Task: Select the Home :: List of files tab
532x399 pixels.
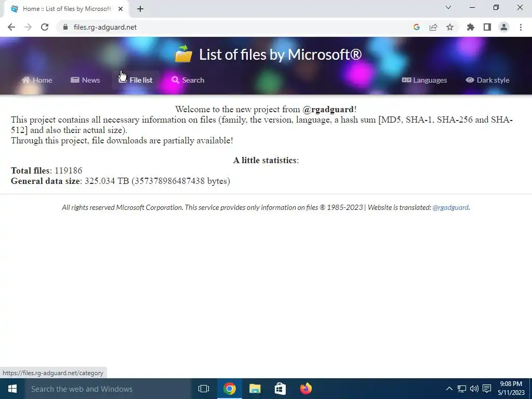Action: point(67,9)
